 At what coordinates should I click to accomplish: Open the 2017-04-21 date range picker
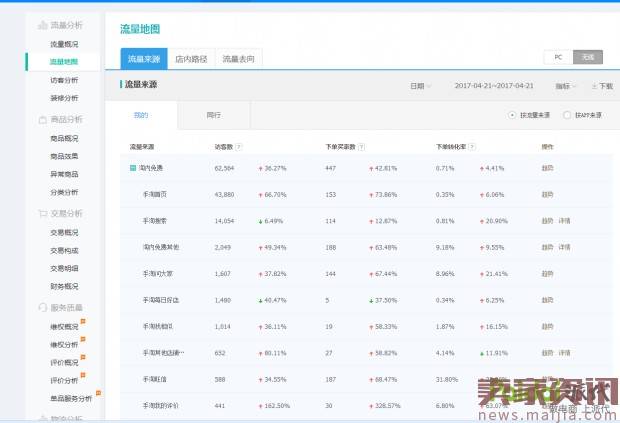pyautogui.click(x=494, y=86)
